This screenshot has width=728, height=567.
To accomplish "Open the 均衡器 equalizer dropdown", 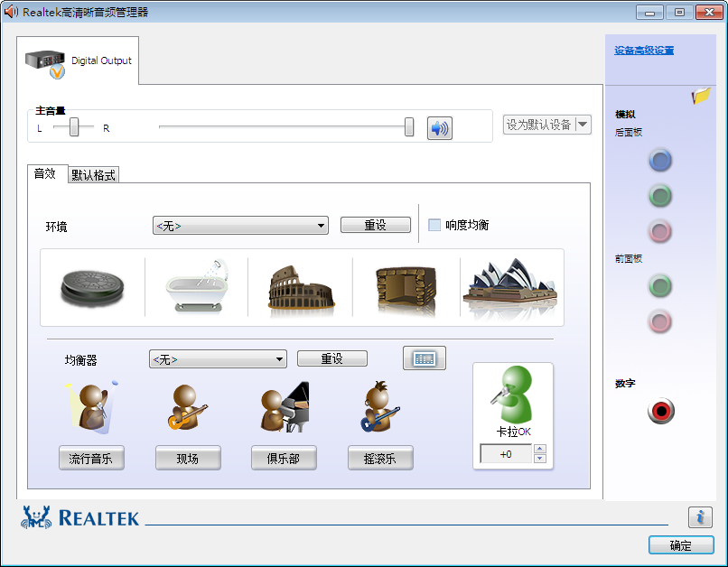I will click(218, 358).
